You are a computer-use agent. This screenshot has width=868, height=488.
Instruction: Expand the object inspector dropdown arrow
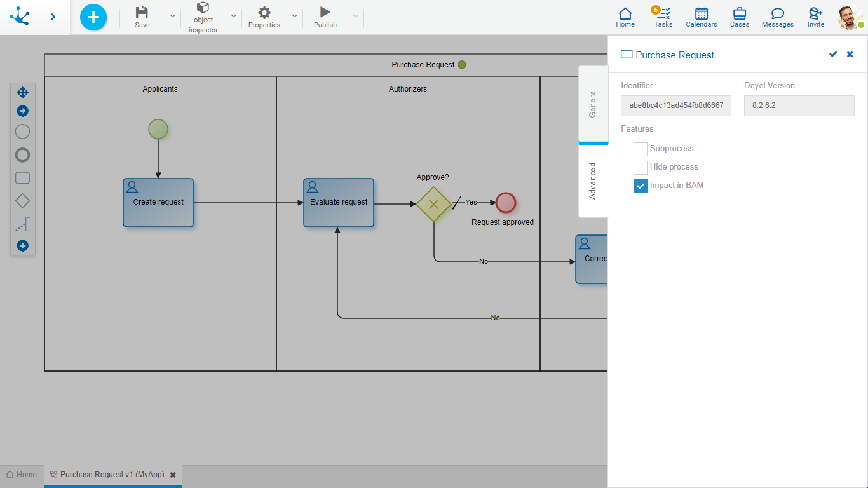coord(233,16)
